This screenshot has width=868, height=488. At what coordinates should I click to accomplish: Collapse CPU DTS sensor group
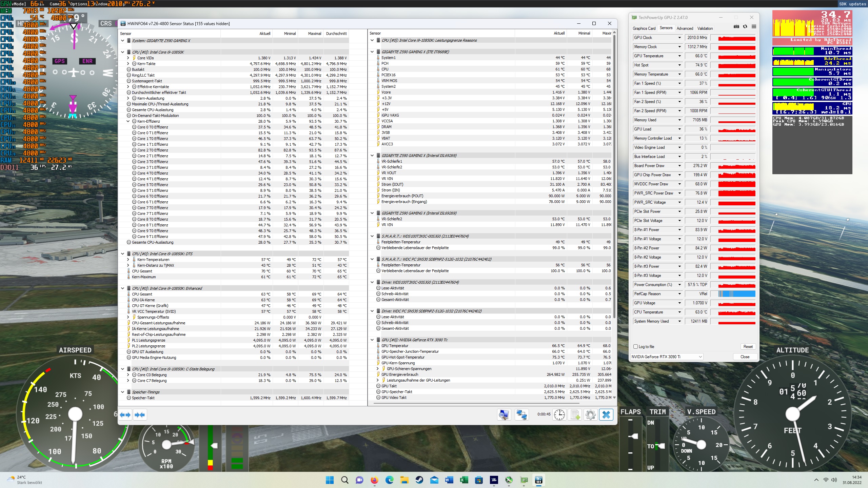click(123, 254)
